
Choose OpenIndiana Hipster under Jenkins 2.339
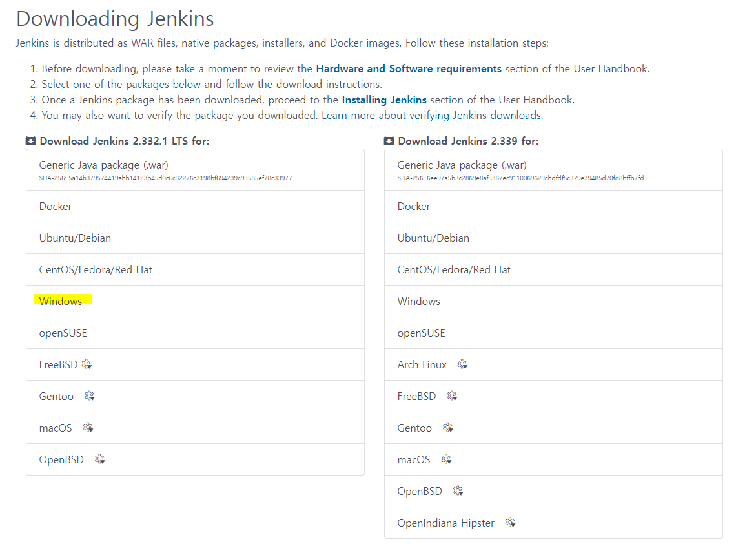[553, 523]
